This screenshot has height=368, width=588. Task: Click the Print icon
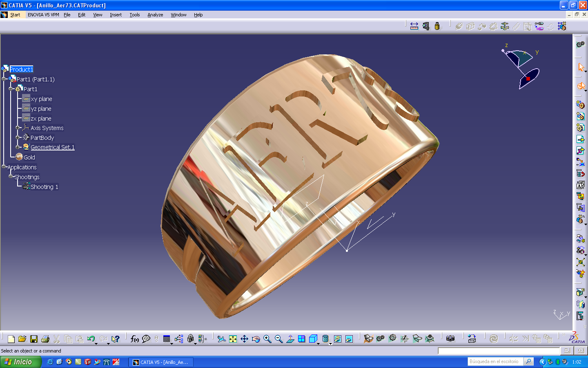click(x=45, y=339)
